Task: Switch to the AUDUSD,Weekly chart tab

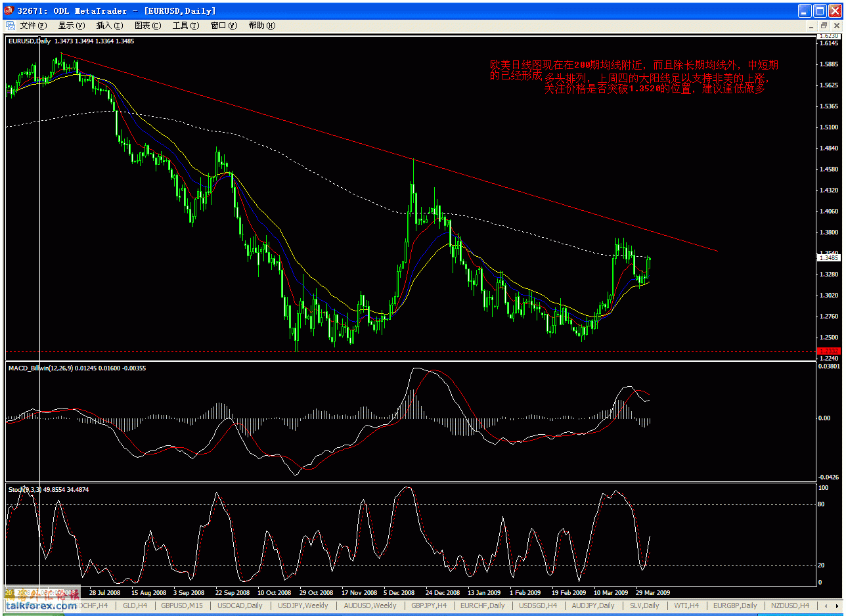Action: tap(370, 605)
